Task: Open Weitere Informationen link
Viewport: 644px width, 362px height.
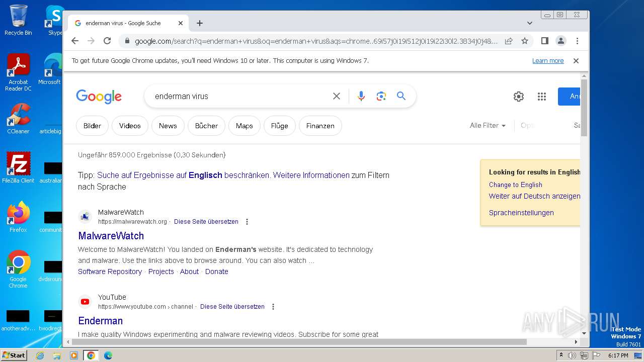Action: tap(311, 175)
